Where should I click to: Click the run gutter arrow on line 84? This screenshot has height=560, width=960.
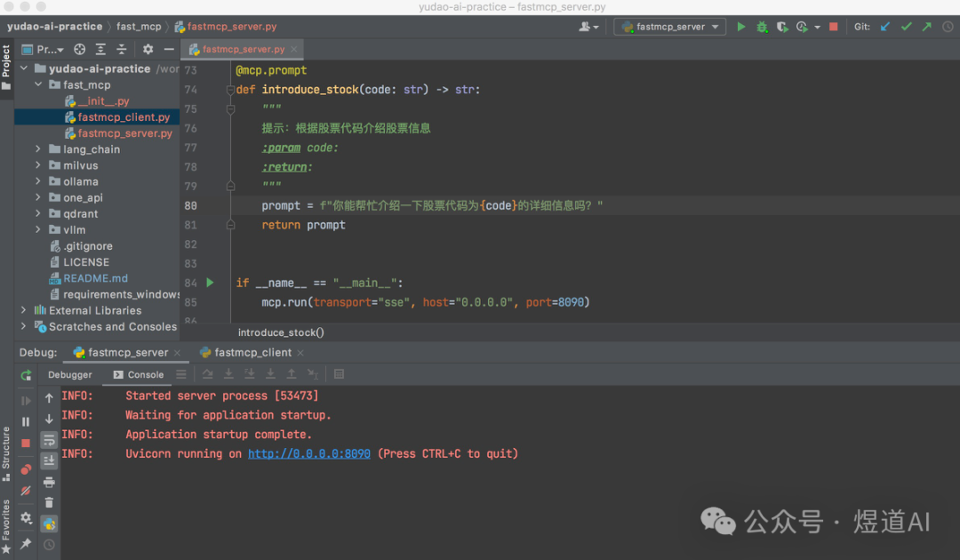pos(210,283)
